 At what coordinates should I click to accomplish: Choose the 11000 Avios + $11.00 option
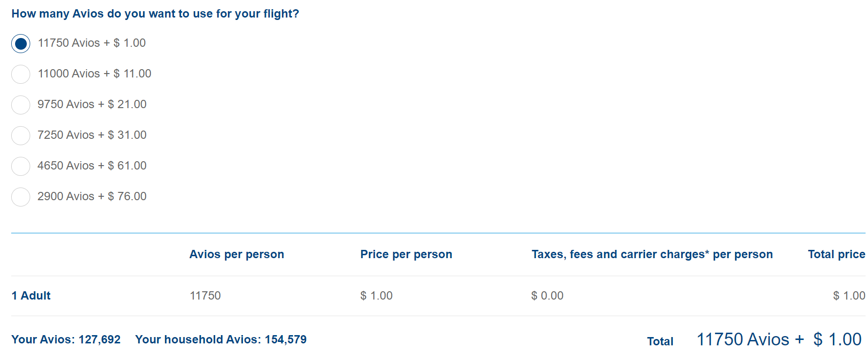[20, 74]
